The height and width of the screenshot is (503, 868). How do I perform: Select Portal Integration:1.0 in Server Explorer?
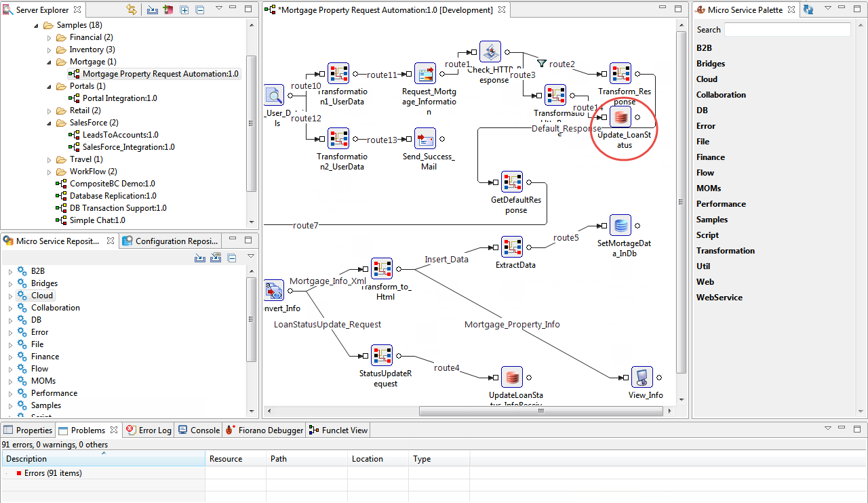pyautogui.click(x=120, y=98)
